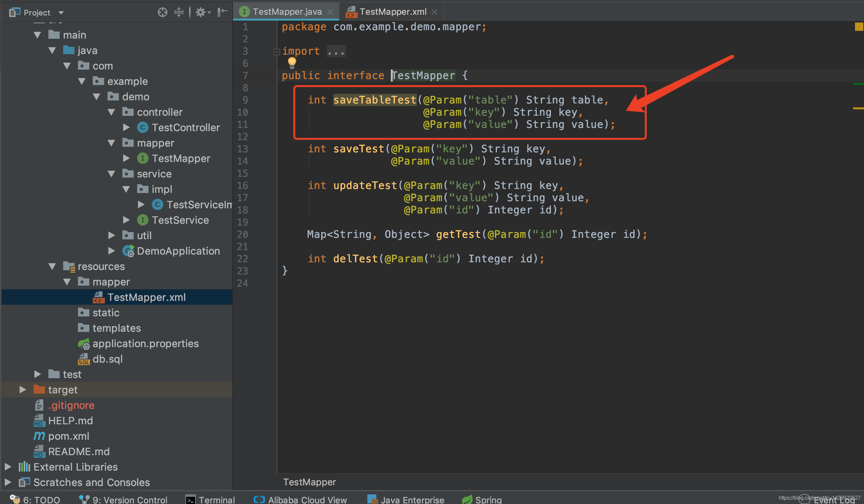Select README.md file
This screenshot has width=864, height=504.
pos(72,451)
